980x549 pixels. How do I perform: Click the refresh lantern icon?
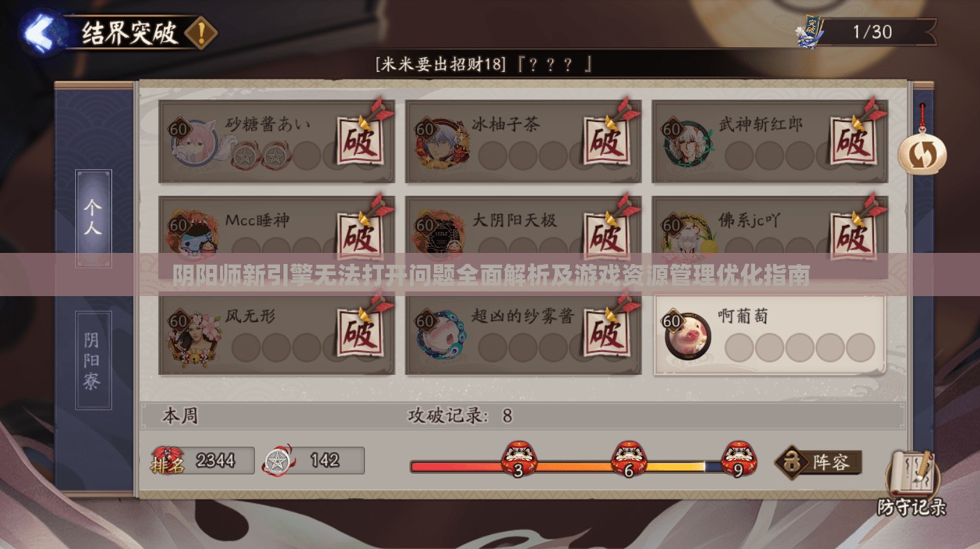[x=921, y=153]
